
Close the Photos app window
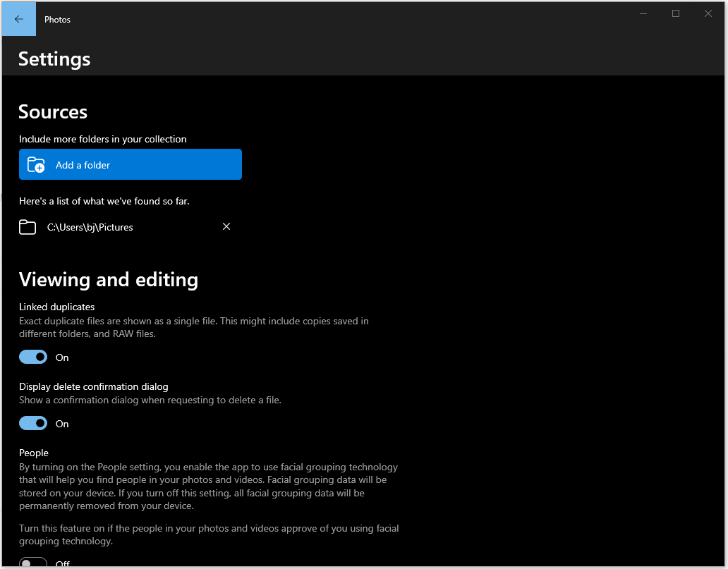[x=708, y=13]
